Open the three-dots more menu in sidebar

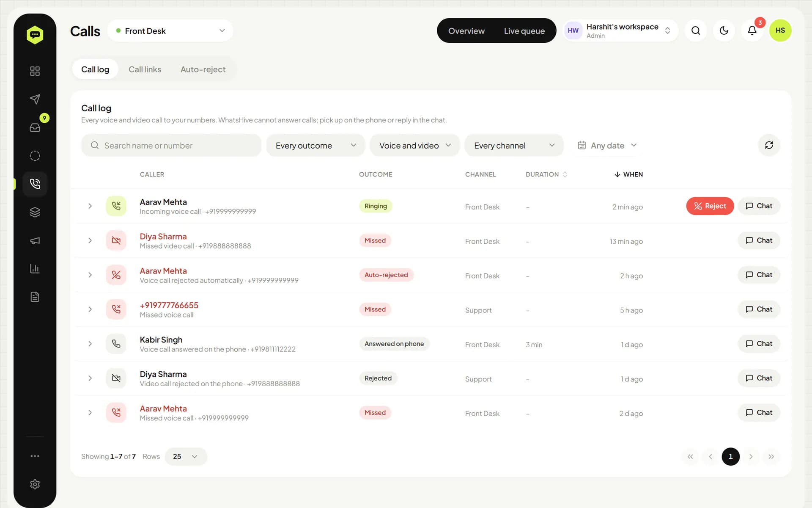[35, 456]
